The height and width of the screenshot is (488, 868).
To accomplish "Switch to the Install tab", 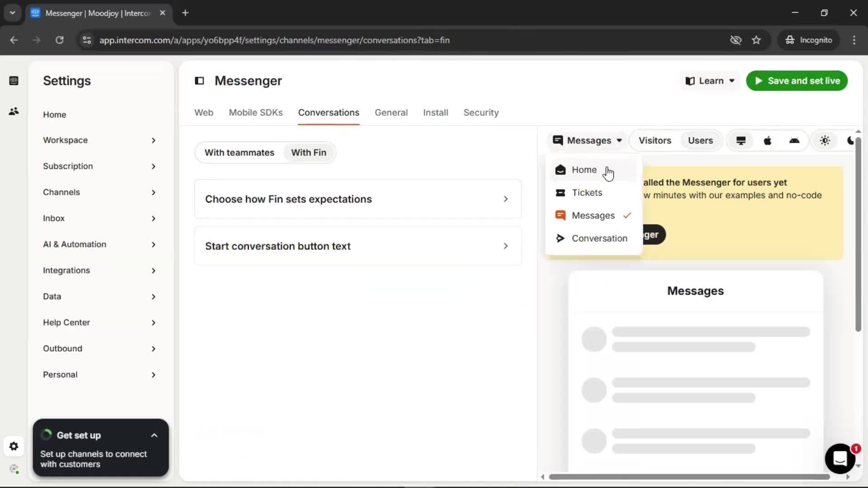I will [435, 113].
